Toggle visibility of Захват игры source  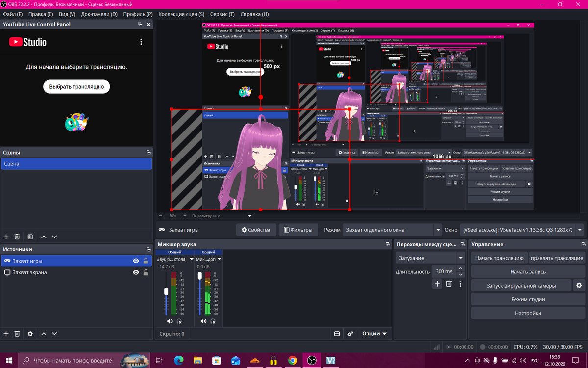tap(136, 261)
